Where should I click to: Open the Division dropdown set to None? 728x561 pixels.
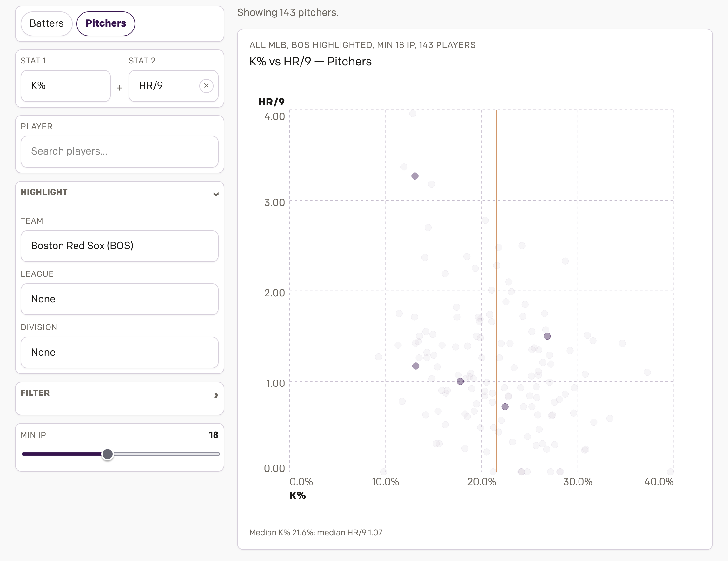coord(119,352)
